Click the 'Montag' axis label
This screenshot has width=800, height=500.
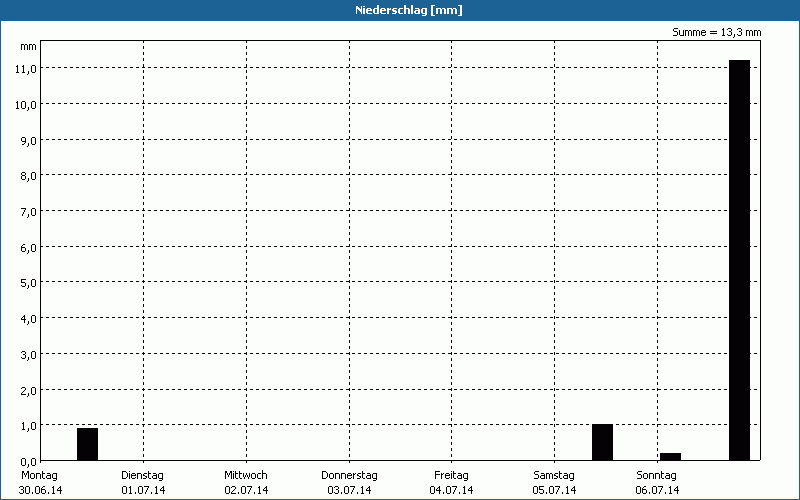point(39,476)
